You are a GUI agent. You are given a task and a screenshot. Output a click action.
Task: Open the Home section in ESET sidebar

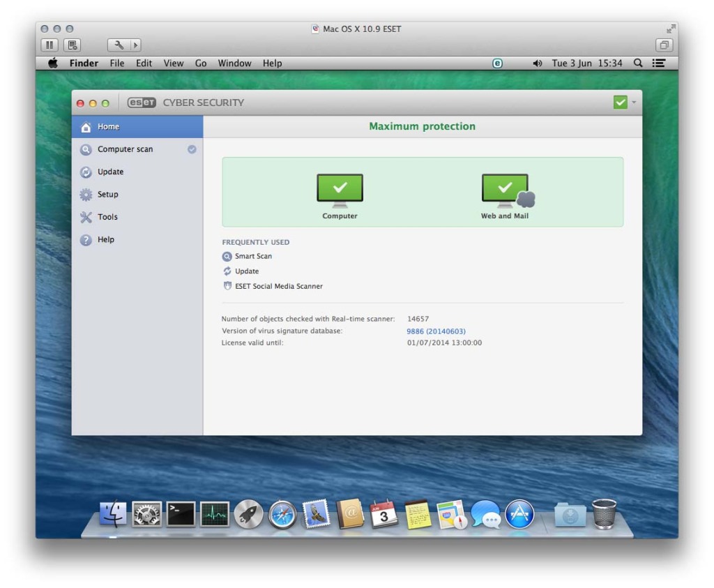tap(137, 127)
